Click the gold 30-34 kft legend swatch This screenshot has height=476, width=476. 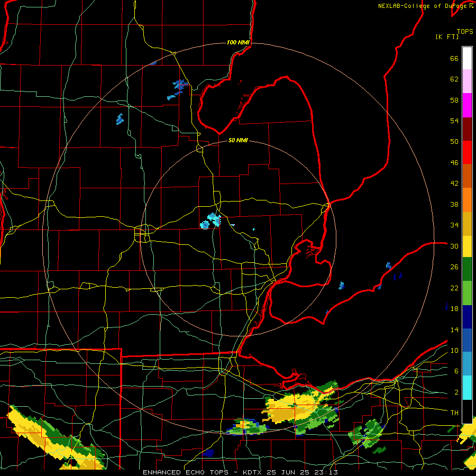[x=467, y=223]
